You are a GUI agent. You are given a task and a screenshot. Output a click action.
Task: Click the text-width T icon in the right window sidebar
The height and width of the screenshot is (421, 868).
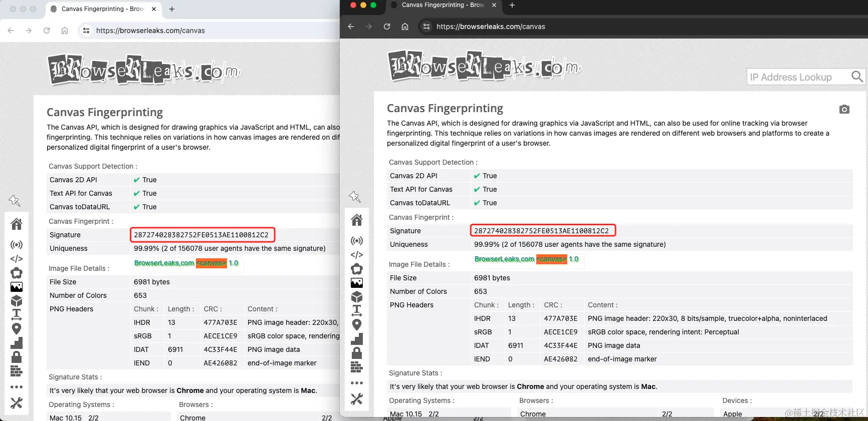[x=357, y=310]
